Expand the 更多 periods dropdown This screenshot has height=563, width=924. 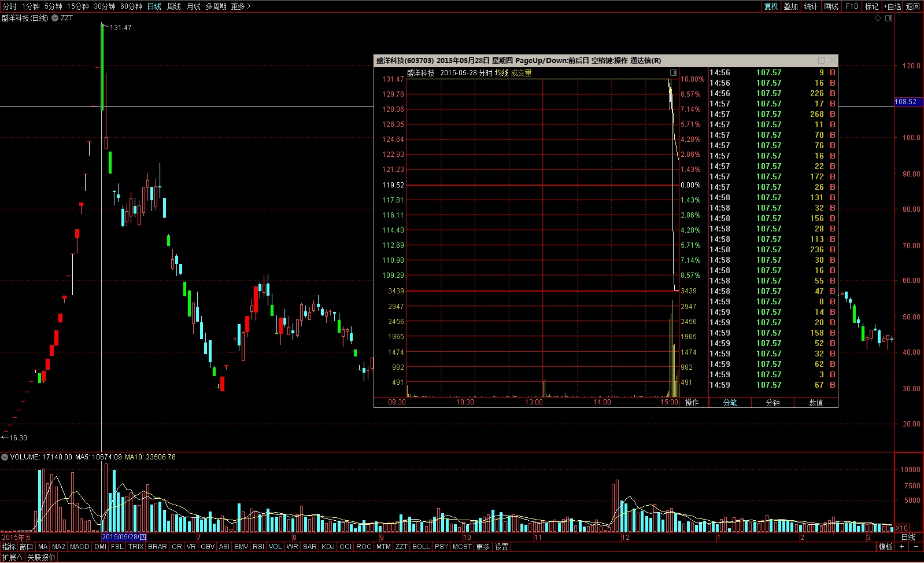pos(241,6)
